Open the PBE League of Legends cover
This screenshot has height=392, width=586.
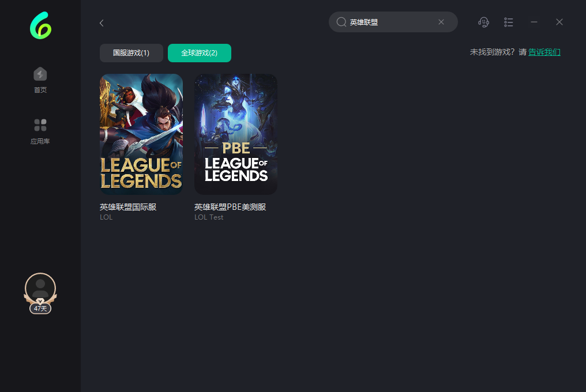coord(236,134)
